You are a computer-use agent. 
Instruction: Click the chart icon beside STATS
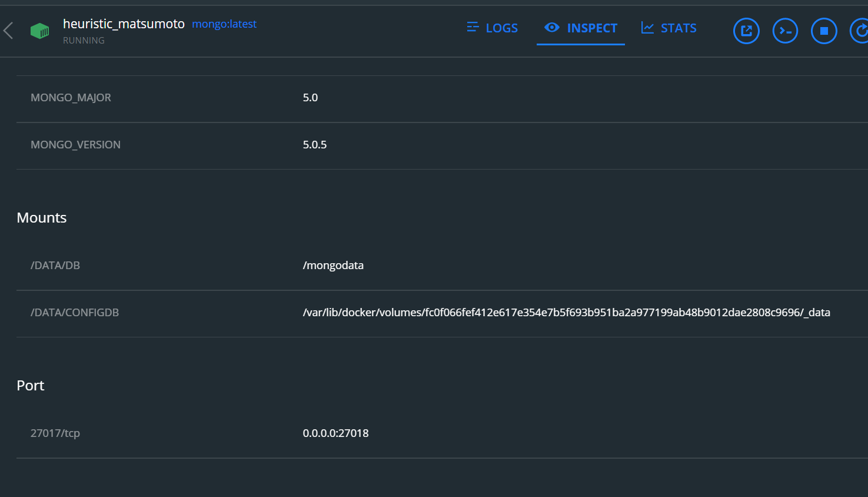(x=647, y=27)
